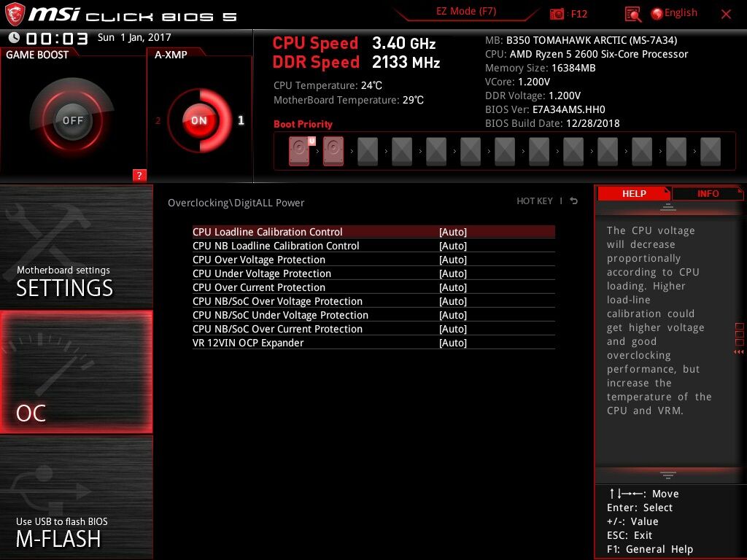747x560 pixels.
Task: Click the Memory Size 16384MB line
Action: pos(541,68)
